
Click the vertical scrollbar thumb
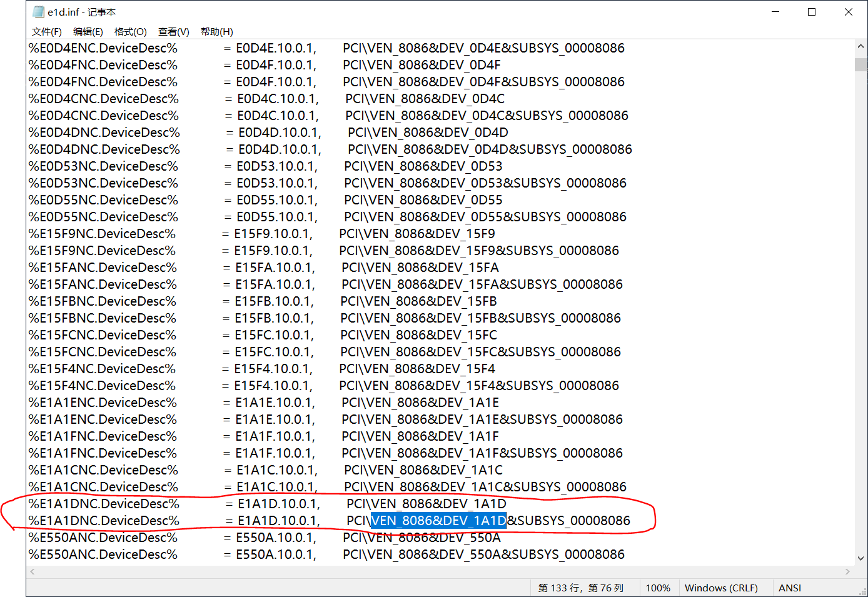pyautogui.click(x=860, y=65)
